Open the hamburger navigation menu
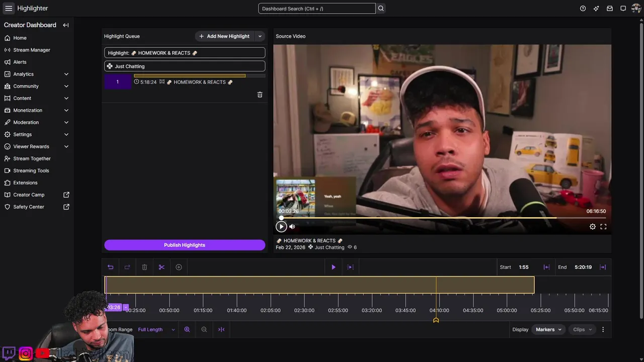Screen dimensions: 644x362 click(9, 9)
